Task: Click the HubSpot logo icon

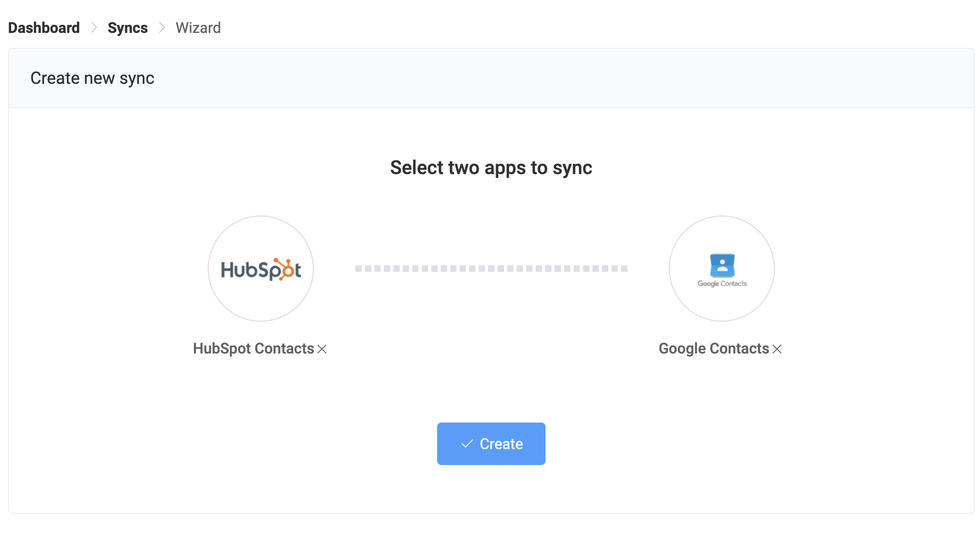Action: coord(260,269)
